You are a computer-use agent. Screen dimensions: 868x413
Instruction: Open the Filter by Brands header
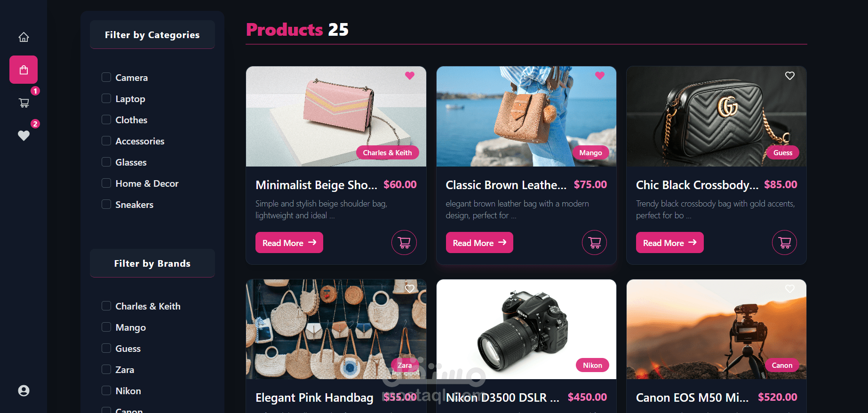152,263
